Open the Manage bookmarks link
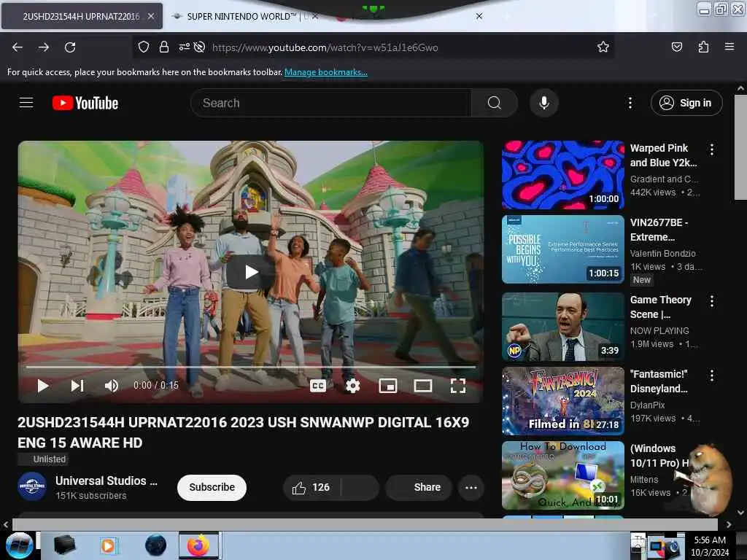The width and height of the screenshot is (747, 560). click(326, 72)
